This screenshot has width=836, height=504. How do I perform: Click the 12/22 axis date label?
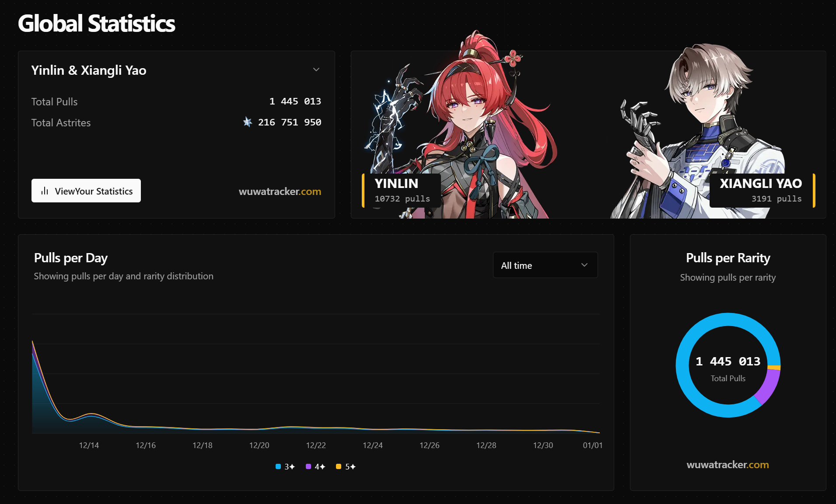[x=316, y=445]
